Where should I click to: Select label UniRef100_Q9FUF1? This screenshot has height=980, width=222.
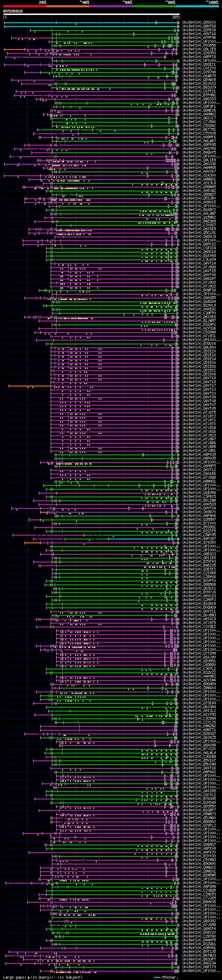[199, 106]
